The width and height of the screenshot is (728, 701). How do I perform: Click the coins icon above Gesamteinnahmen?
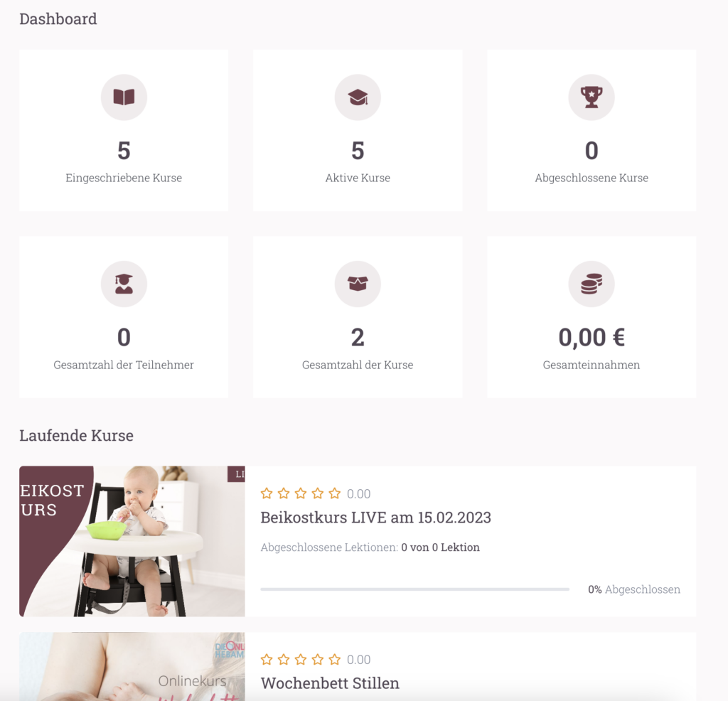click(591, 284)
